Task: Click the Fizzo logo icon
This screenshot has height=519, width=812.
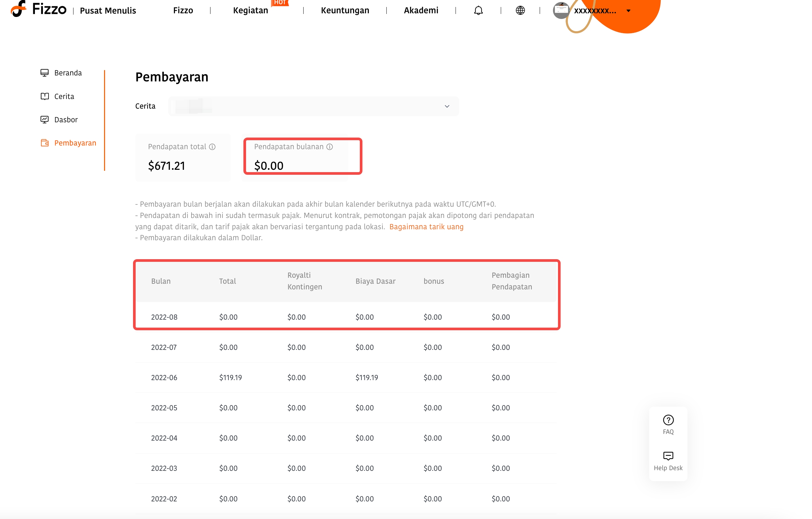Action: click(18, 9)
